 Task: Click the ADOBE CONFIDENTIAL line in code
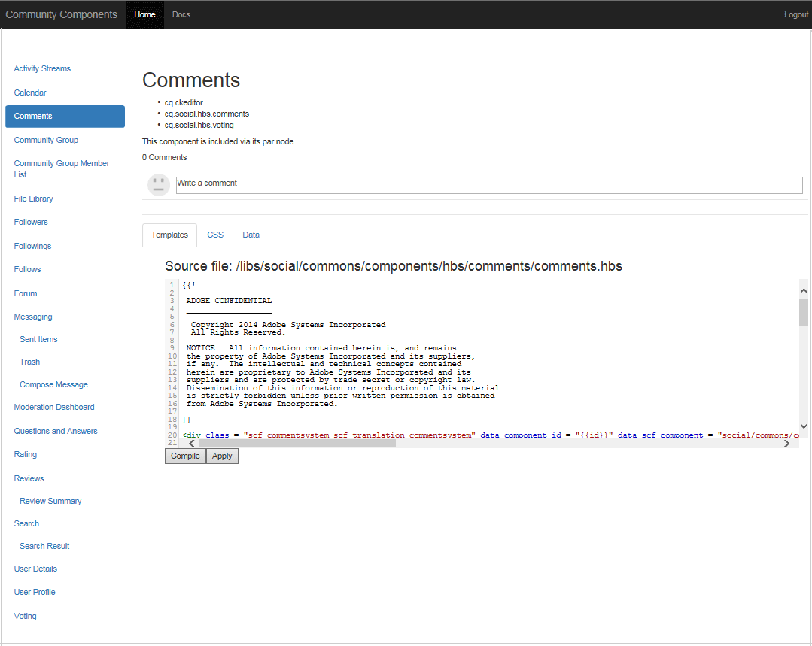pyautogui.click(x=229, y=301)
